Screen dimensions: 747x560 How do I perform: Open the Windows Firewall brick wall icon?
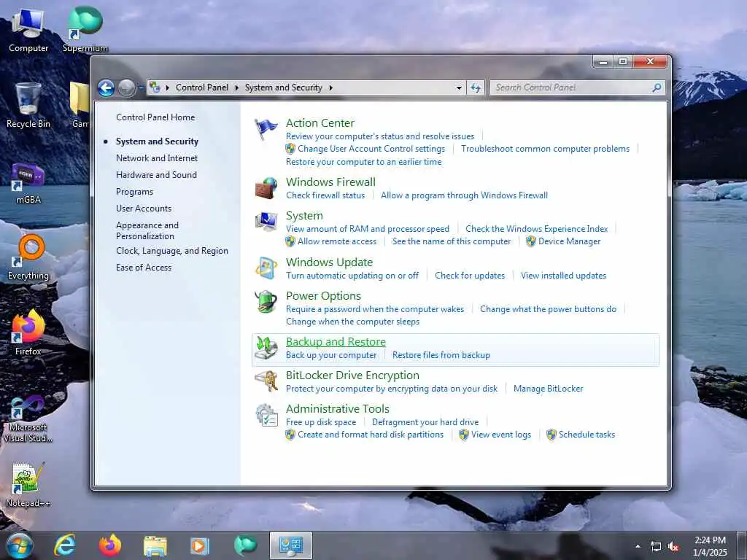click(266, 188)
